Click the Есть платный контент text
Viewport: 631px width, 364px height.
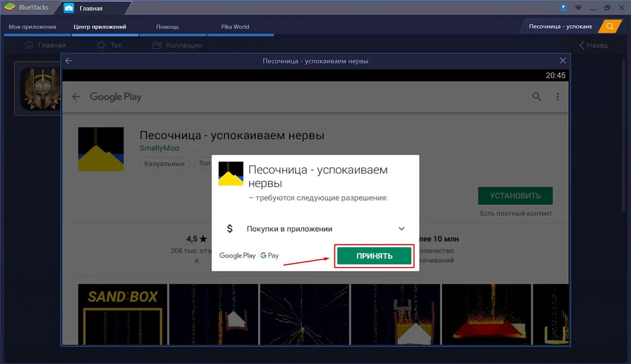(x=516, y=213)
